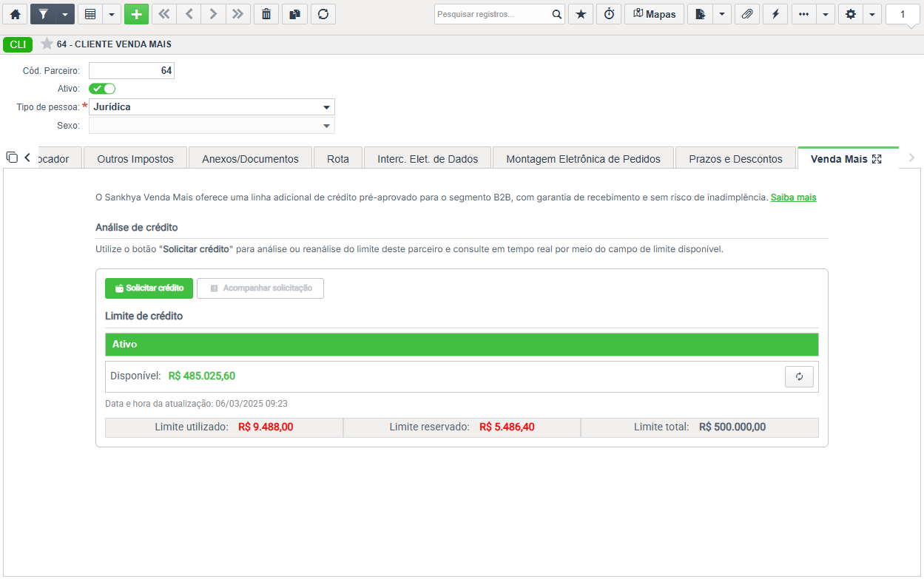This screenshot has width=924, height=579.
Task: Open Montagem Eletrônica de Pedidos tab
Action: click(583, 159)
